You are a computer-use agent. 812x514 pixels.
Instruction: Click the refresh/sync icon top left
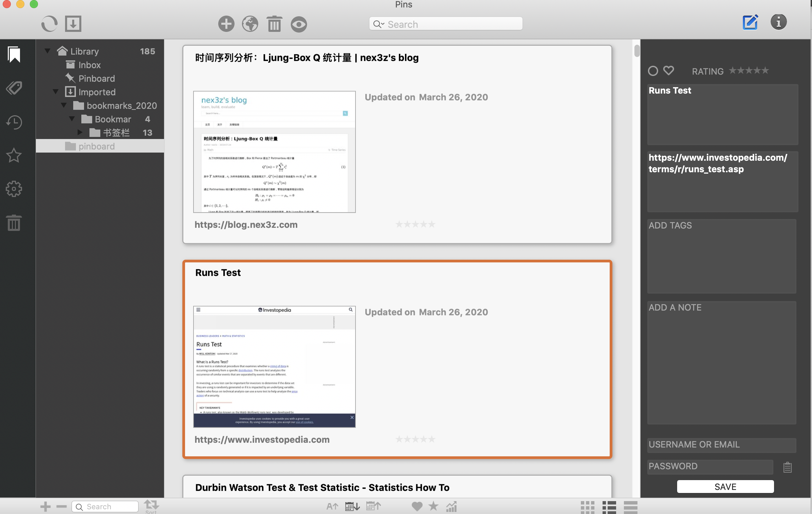point(48,24)
